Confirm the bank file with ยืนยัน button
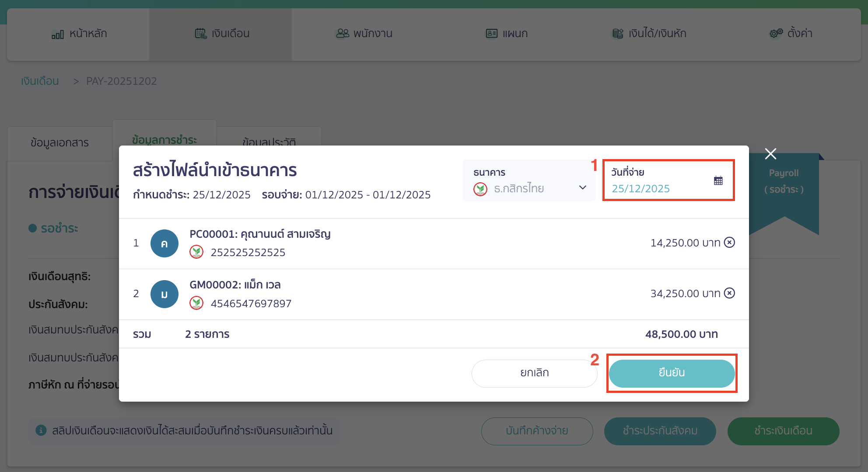This screenshot has width=868, height=472. click(x=671, y=373)
